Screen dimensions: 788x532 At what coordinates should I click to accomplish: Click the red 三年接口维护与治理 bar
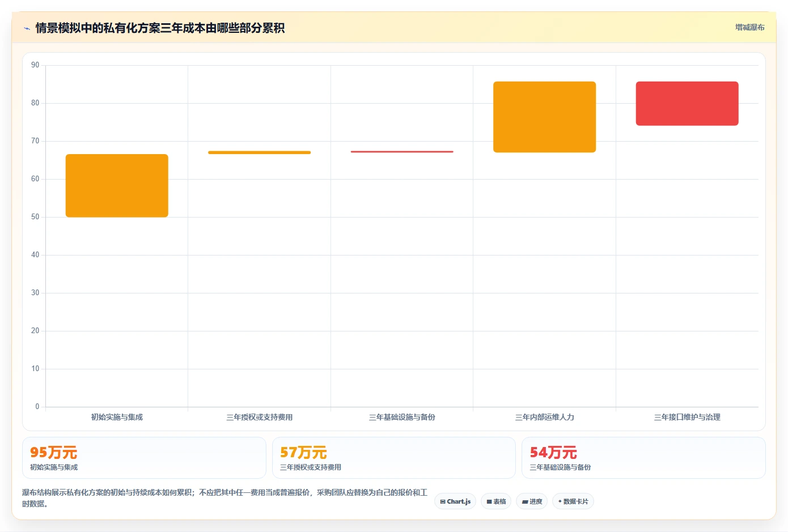(687, 104)
